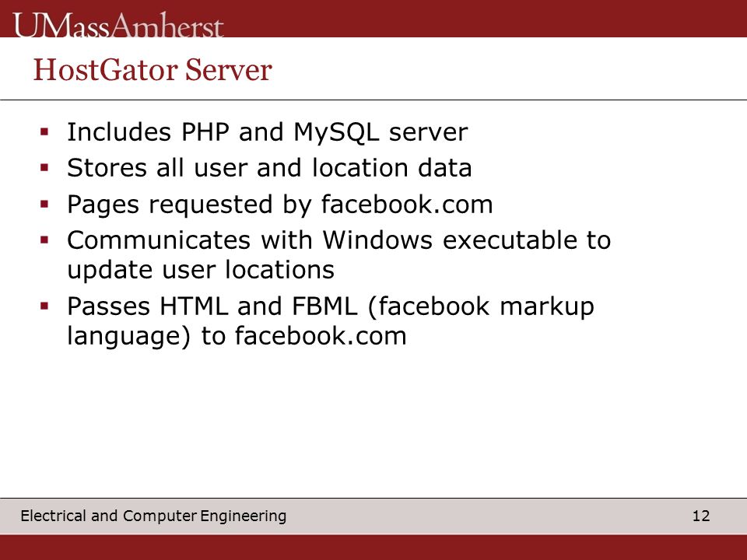Viewport: 747px width, 560px height.
Task: Click the update user locations text
Action: pyautogui.click(x=201, y=270)
